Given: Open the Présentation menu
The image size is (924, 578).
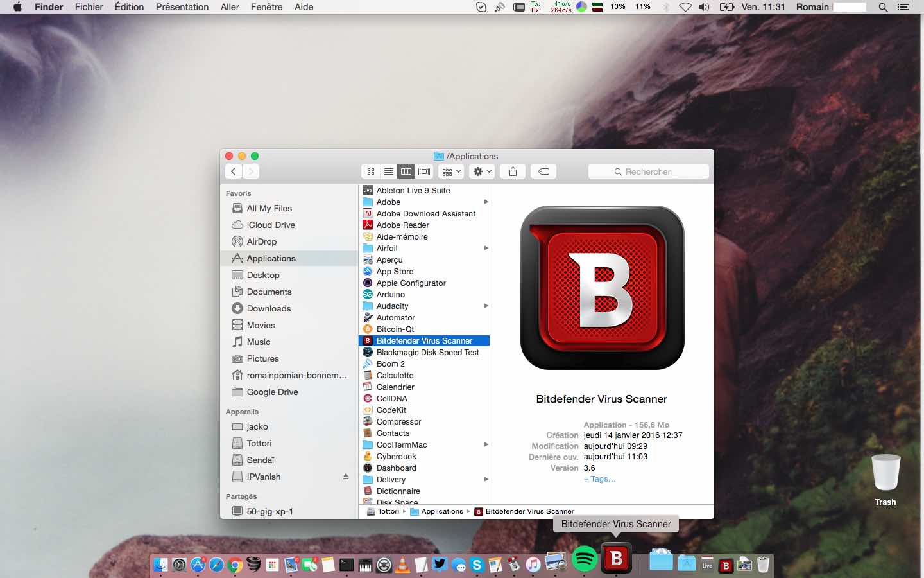Looking at the screenshot, I should tap(182, 7).
